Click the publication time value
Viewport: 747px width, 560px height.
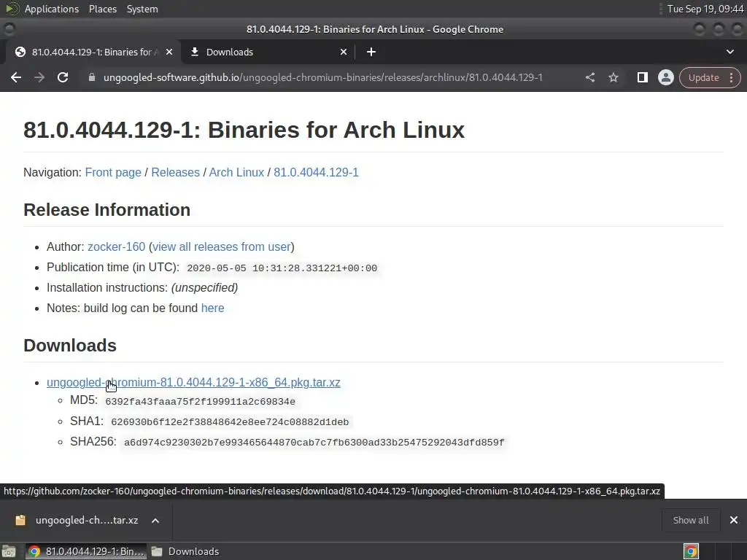[x=282, y=268]
